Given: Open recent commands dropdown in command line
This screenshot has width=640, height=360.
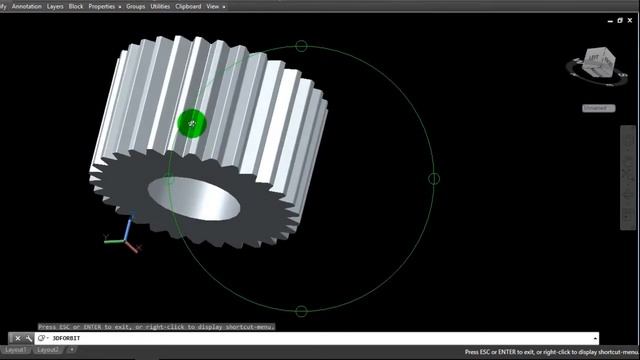Looking at the screenshot, I should click(43, 338).
